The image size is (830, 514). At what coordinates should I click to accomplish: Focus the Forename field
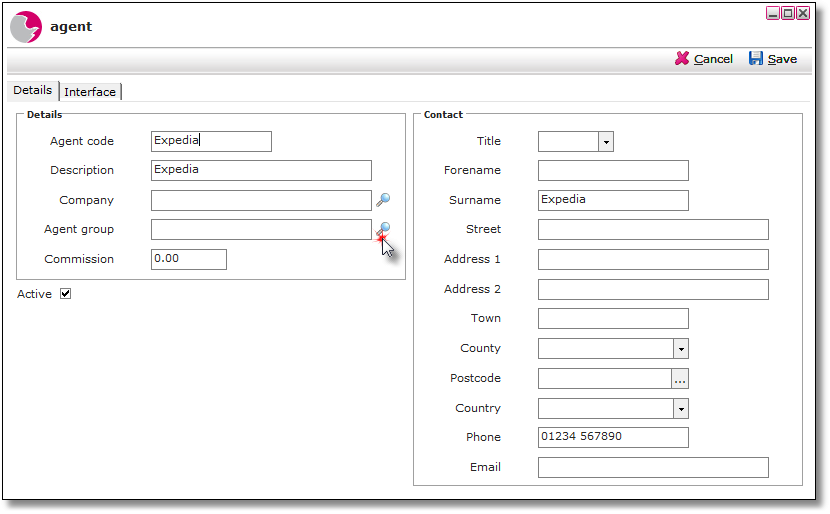(614, 170)
